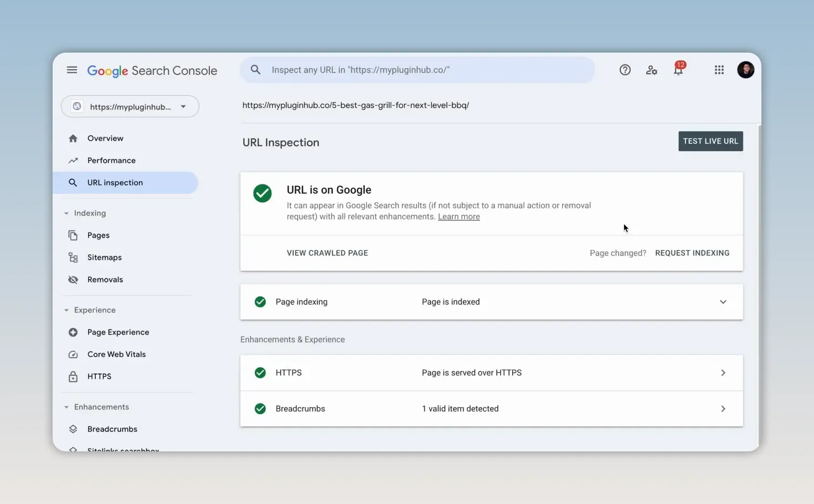Open the Help question-mark icon
The width and height of the screenshot is (814, 504).
tap(625, 70)
